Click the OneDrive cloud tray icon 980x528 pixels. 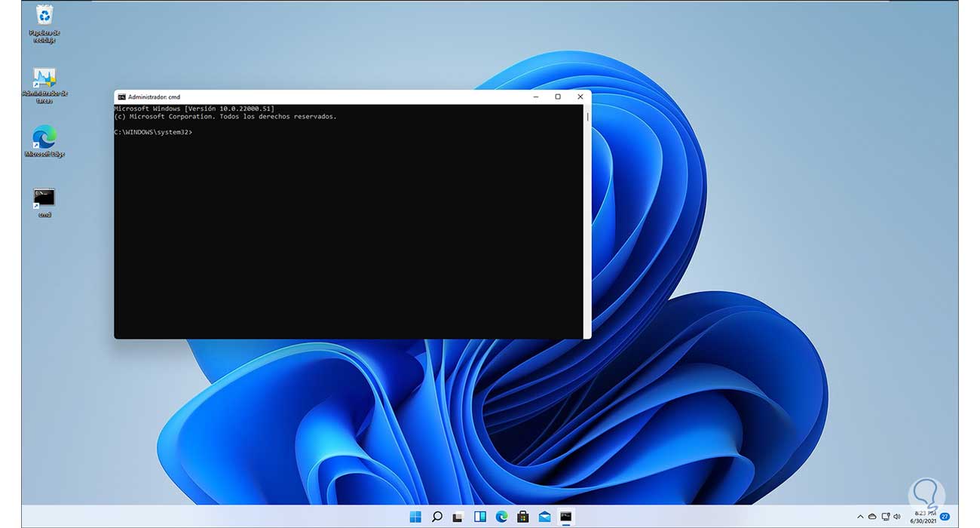[872, 517]
